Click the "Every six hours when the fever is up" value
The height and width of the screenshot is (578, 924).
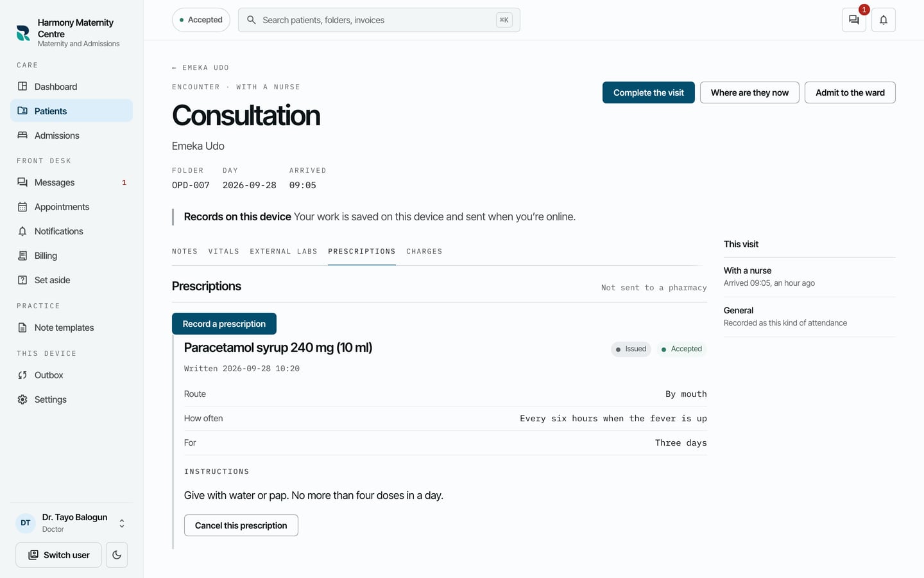coord(613,419)
